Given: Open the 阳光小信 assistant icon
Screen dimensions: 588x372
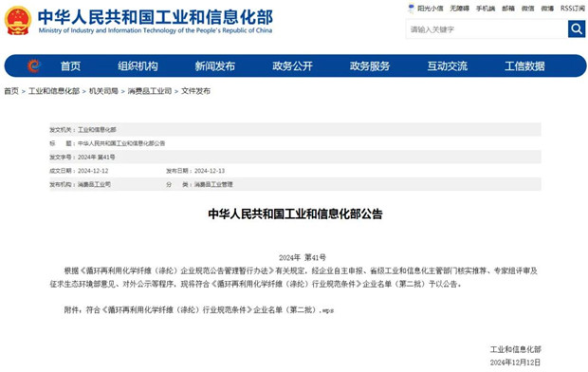Looking at the screenshot, I should pos(412,9).
